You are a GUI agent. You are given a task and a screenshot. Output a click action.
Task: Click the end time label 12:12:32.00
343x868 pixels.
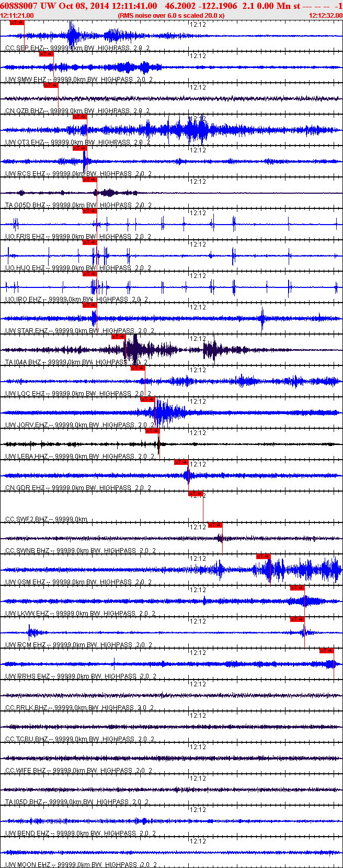click(325, 16)
